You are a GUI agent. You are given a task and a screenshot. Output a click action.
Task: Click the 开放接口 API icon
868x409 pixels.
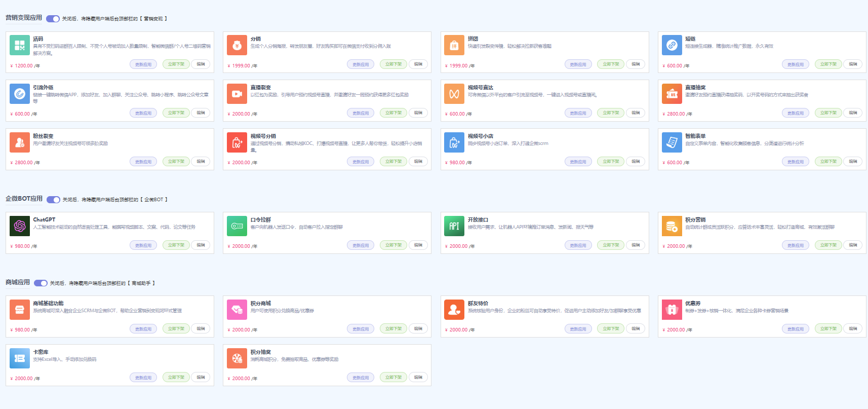tap(454, 226)
